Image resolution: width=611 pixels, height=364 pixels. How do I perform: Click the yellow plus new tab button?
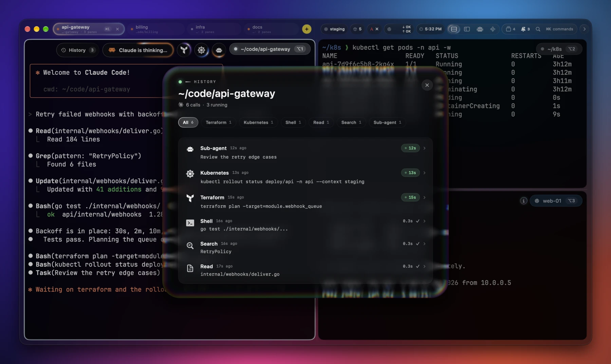(307, 29)
